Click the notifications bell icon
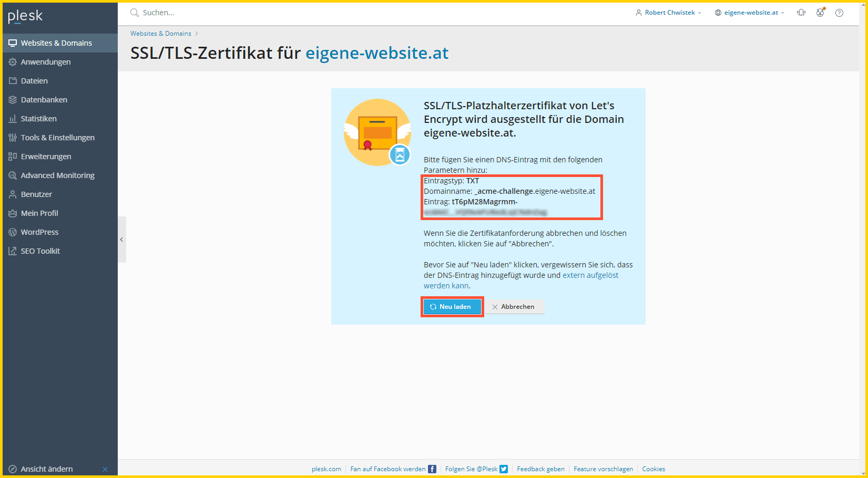Screen dimensions: 868x478 pyautogui.click(x=801, y=13)
